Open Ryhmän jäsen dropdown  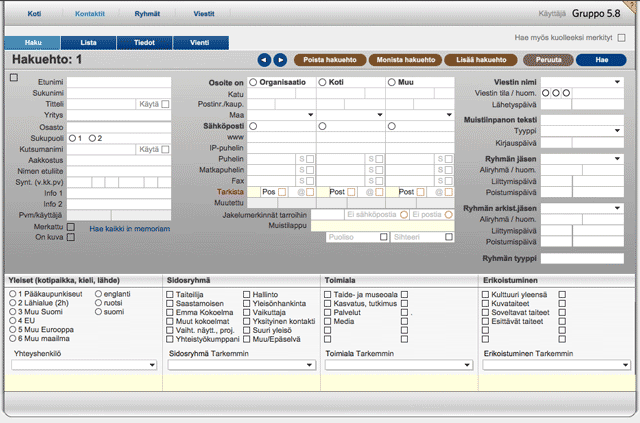[582, 159]
